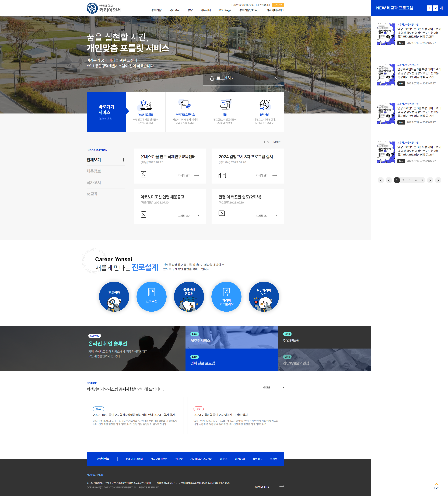Click the orange LOGOUT button
This screenshot has height=496, width=448.
point(278,5)
